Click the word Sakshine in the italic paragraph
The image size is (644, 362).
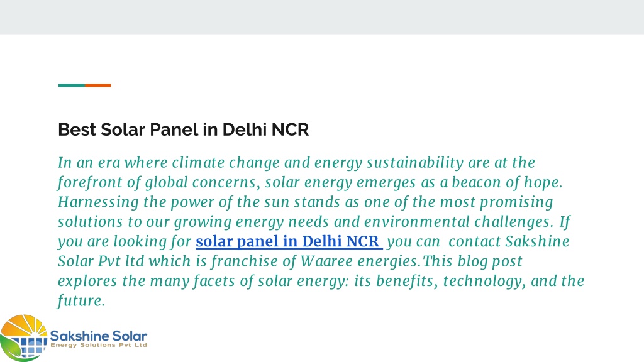(x=537, y=242)
